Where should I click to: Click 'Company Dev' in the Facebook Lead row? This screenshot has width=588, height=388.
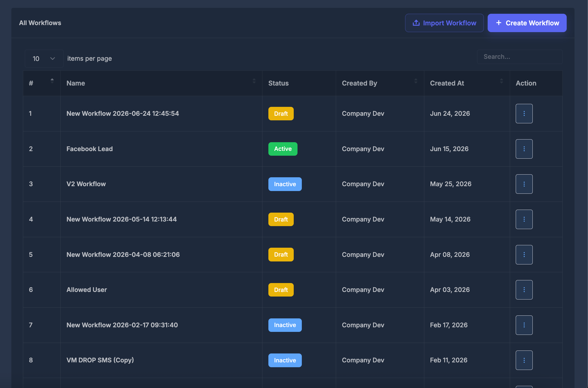pos(363,149)
